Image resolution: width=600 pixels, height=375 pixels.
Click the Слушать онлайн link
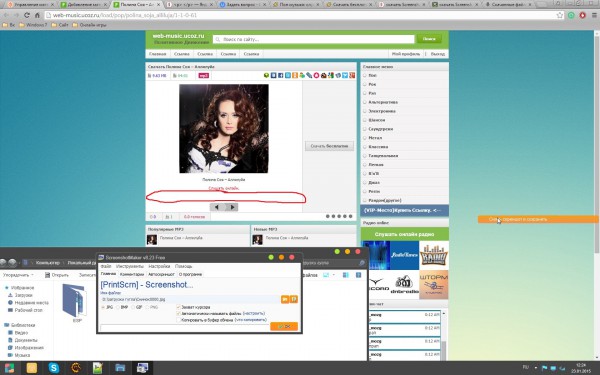[224, 188]
